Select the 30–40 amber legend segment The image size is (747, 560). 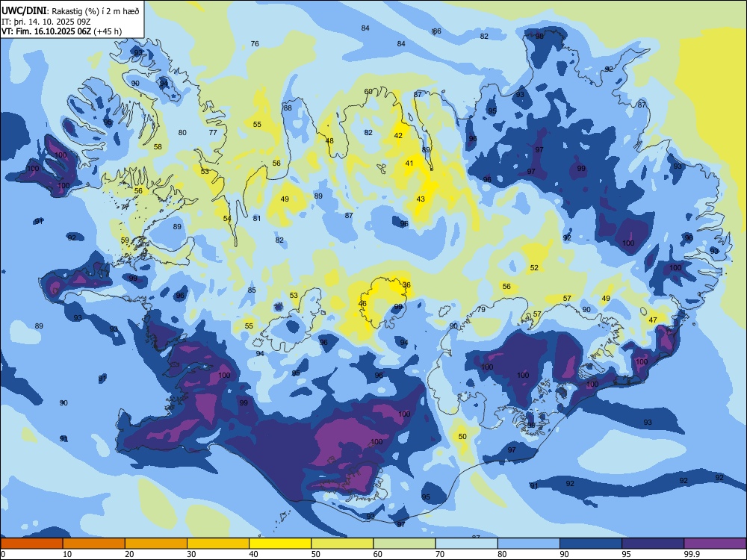(x=218, y=544)
